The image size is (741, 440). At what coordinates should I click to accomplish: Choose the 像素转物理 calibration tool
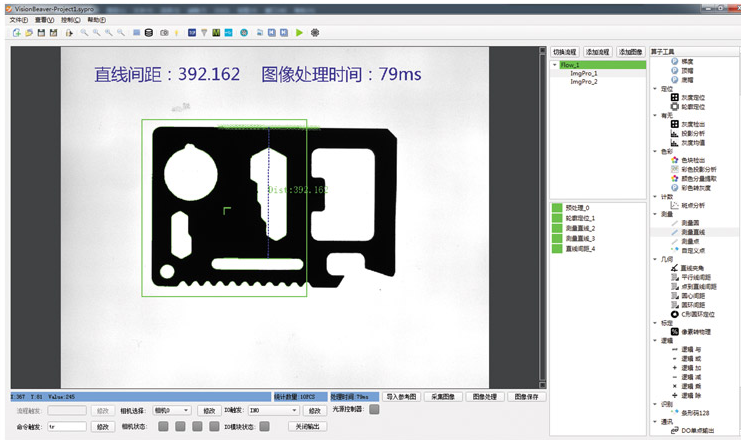[675, 331]
